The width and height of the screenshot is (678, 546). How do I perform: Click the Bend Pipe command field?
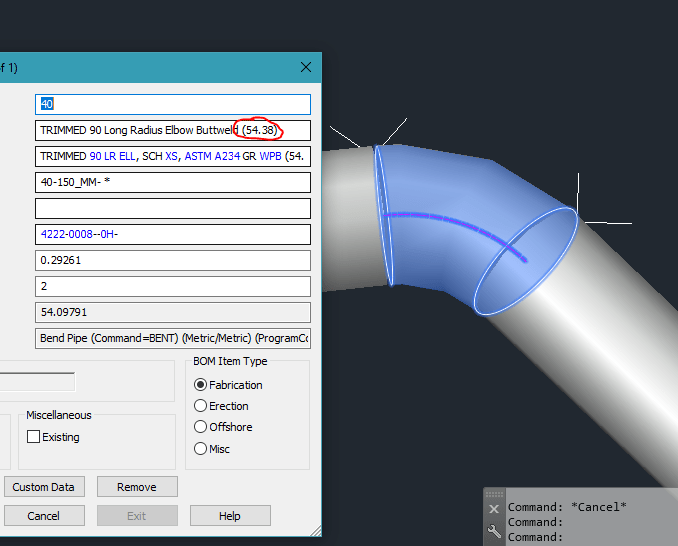172,339
